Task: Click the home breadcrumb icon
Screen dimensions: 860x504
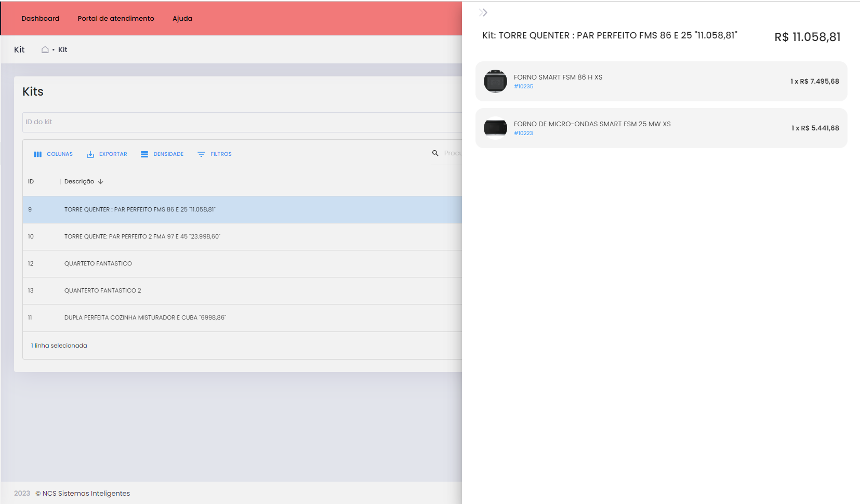Action: [45, 50]
